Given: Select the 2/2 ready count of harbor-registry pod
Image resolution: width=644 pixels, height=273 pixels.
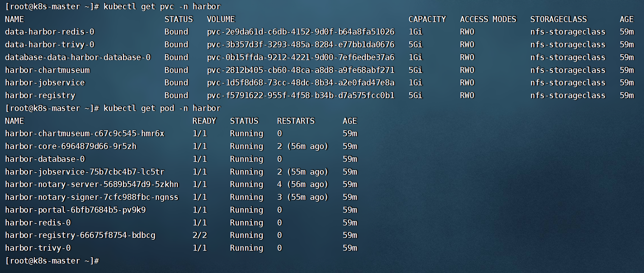Looking at the screenshot, I should (x=200, y=235).
